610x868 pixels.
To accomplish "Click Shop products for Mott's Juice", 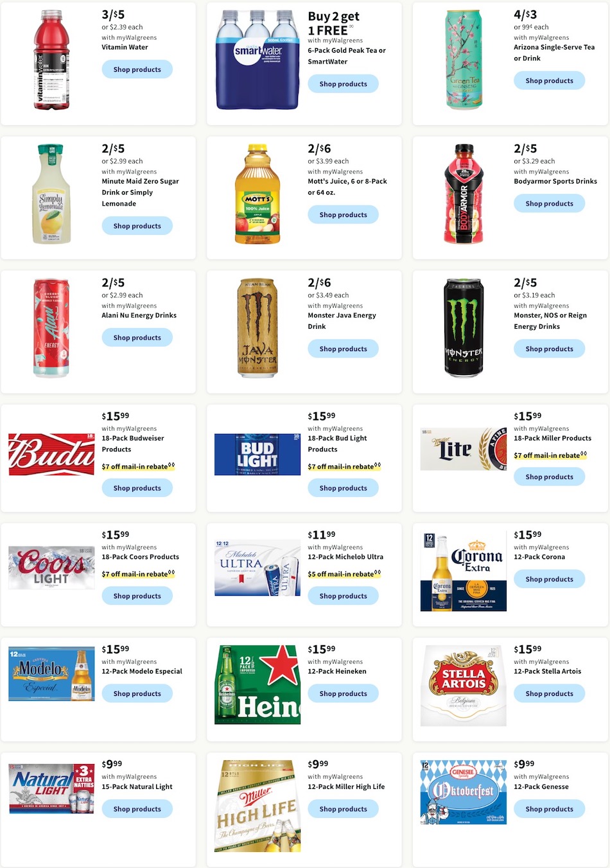I will click(x=343, y=214).
